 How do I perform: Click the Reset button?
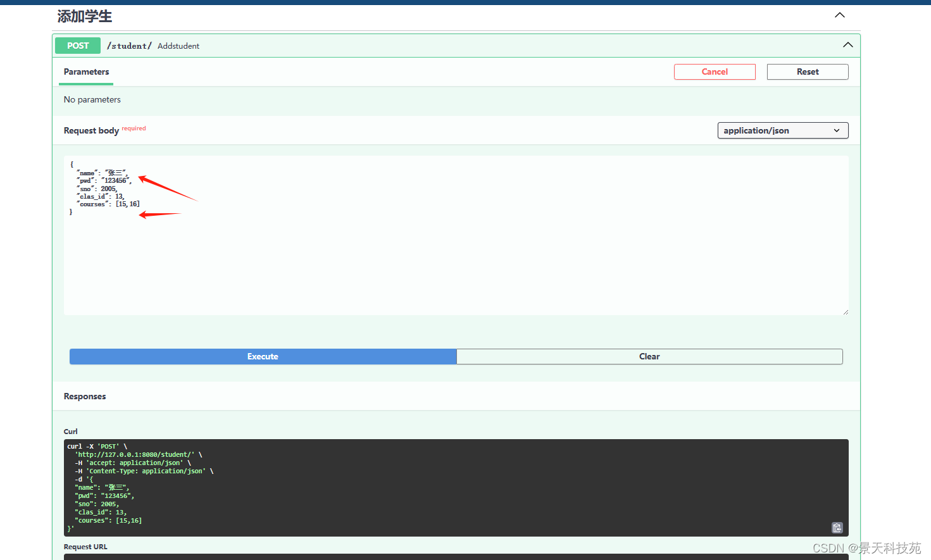coord(808,72)
